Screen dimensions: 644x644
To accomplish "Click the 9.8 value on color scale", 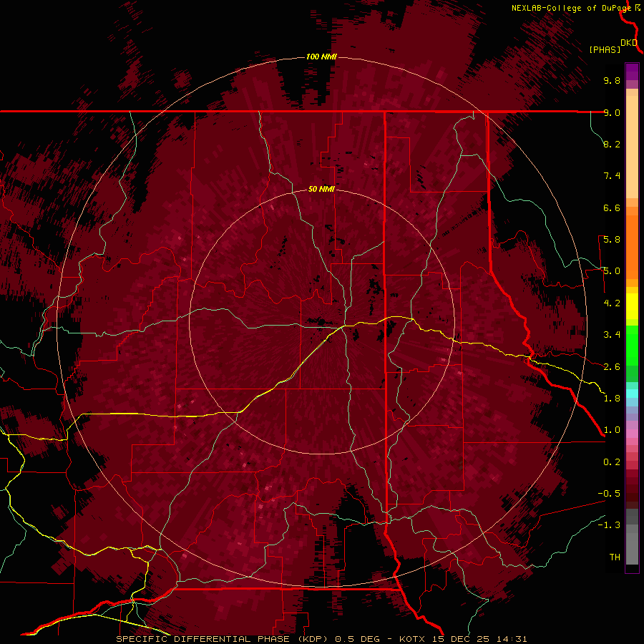I will [x=612, y=80].
